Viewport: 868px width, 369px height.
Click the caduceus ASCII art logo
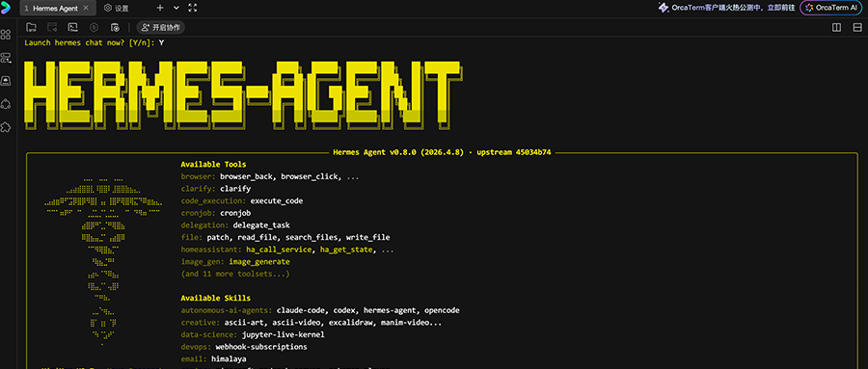pyautogui.click(x=103, y=261)
